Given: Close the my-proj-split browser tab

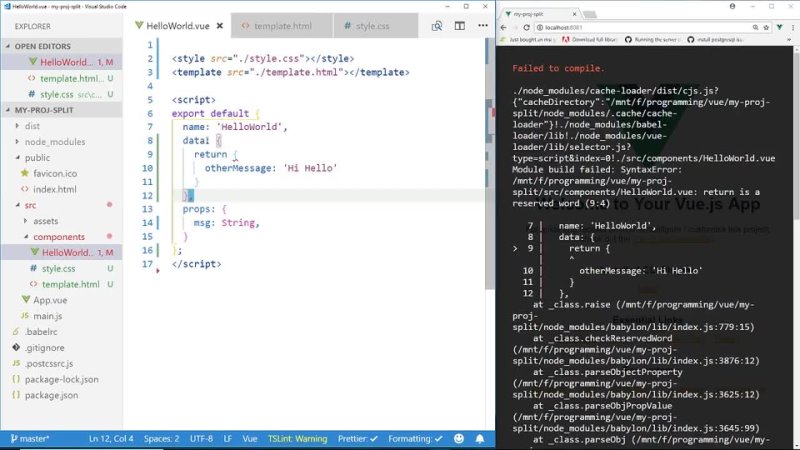Looking at the screenshot, I should pos(574,14).
